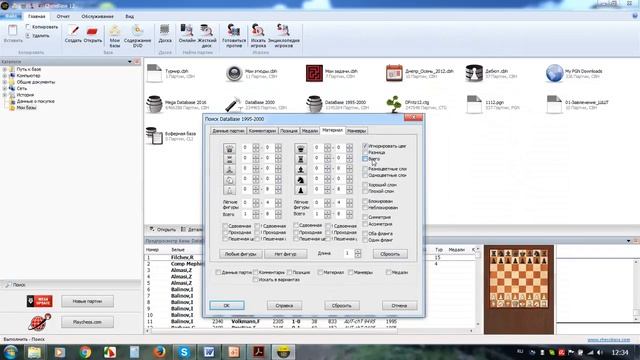Viewport: 640px width, 360px height.
Task: Expand the История tree node
Action: click(x=5, y=95)
